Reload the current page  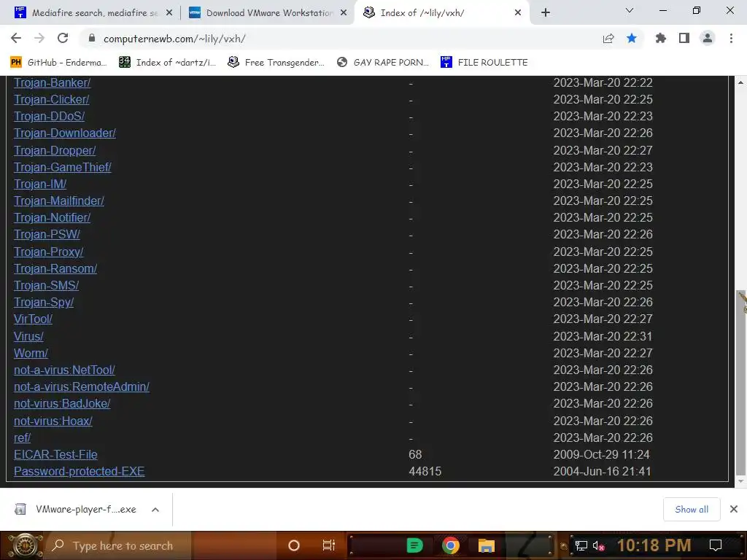click(x=63, y=38)
